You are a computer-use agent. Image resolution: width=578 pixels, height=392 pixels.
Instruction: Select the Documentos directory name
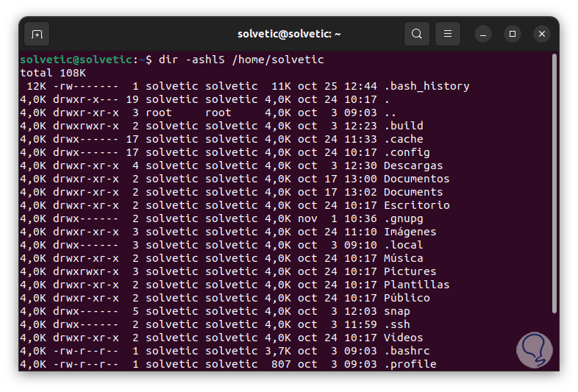416,179
